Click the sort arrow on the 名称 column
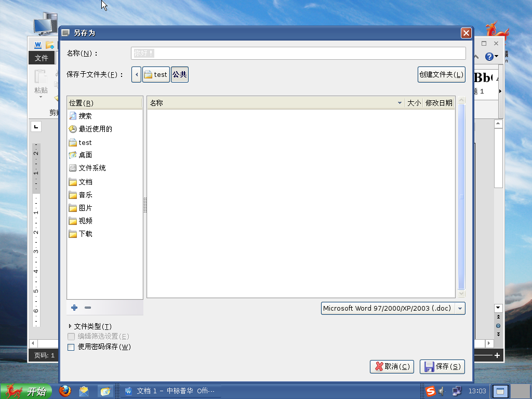 pos(400,102)
